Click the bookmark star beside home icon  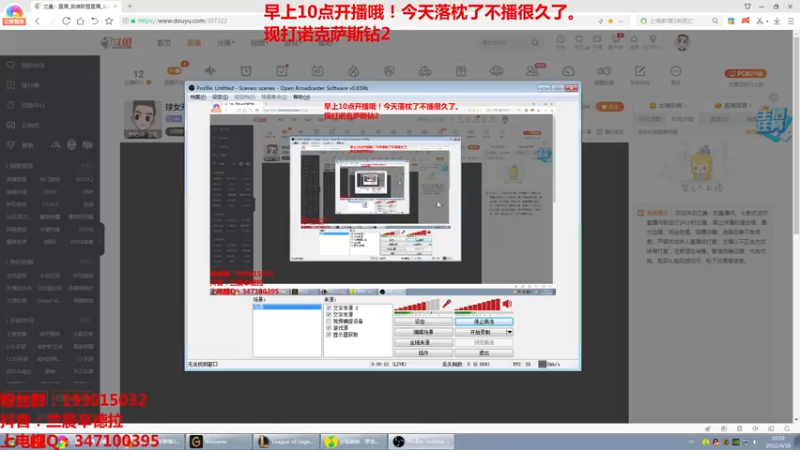109,21
